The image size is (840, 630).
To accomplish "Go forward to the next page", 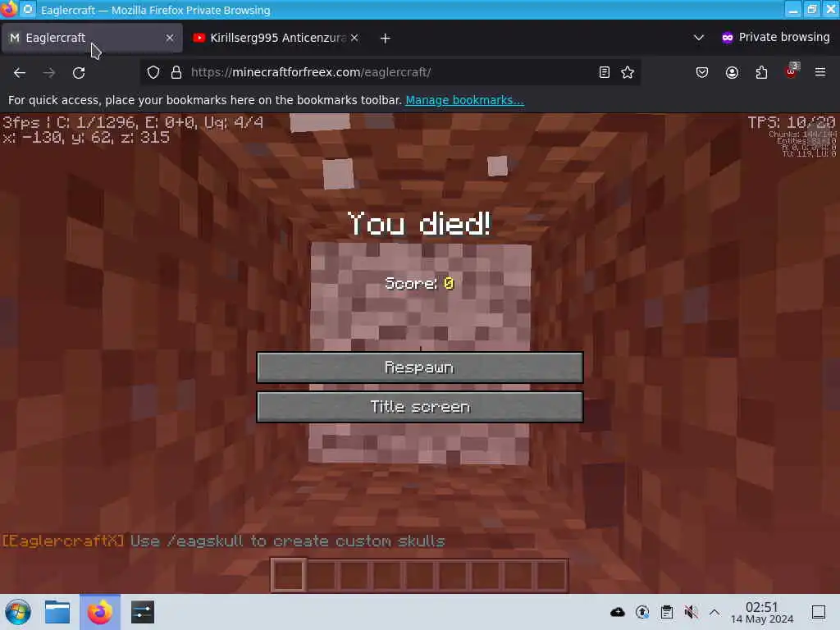I will tap(49, 72).
